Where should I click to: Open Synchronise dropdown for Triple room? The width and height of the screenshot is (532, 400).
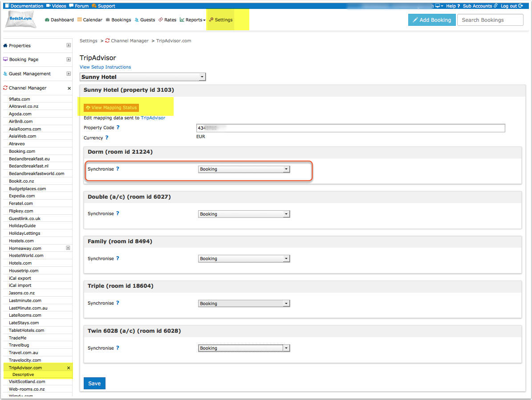point(244,304)
